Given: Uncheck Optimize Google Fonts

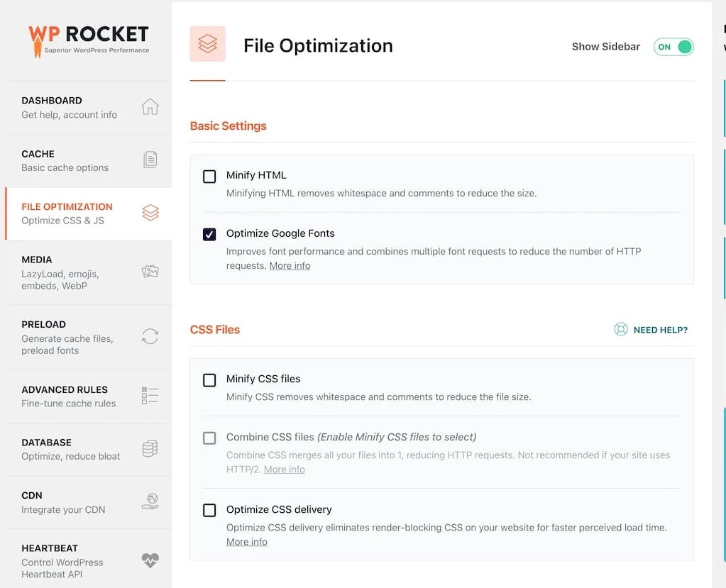Looking at the screenshot, I should click(x=209, y=235).
